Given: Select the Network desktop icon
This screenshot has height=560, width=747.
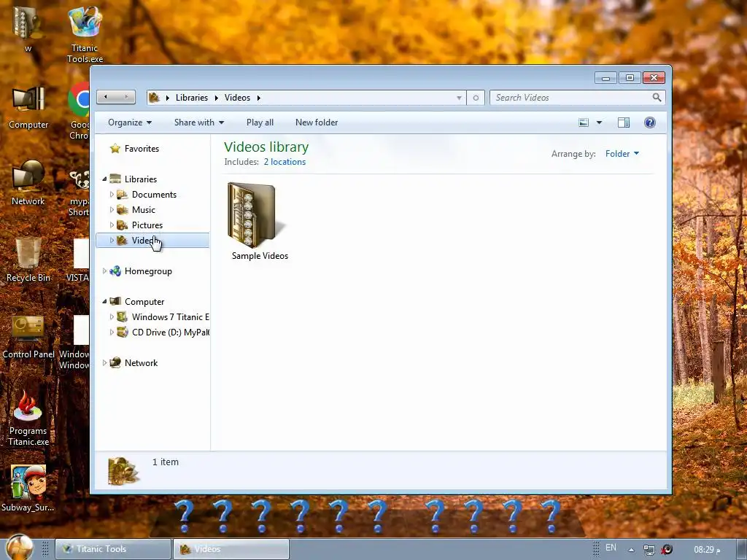Looking at the screenshot, I should (x=28, y=183).
